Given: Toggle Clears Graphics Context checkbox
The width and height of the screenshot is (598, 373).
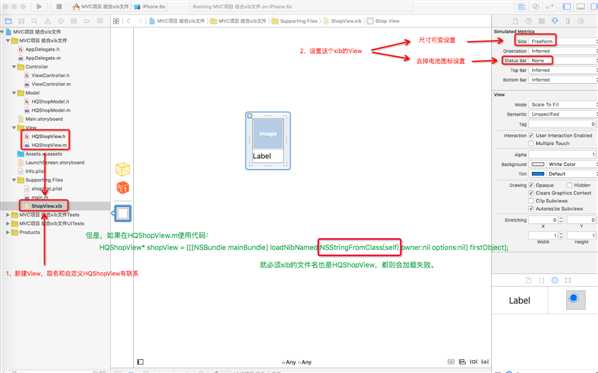Looking at the screenshot, I should pos(531,193).
